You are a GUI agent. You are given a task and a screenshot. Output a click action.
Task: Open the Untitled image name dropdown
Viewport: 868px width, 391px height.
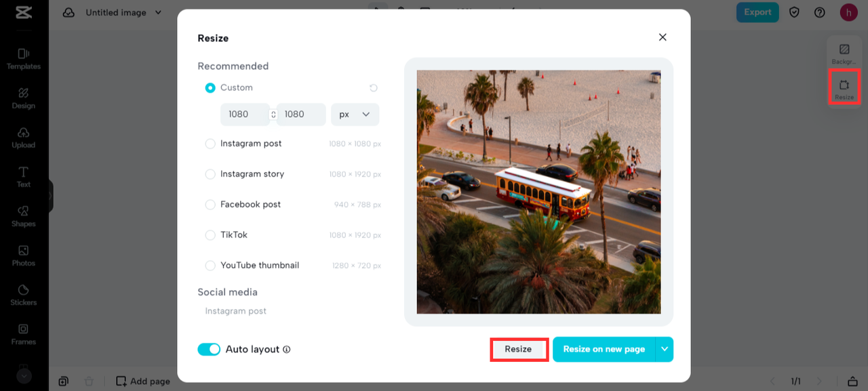123,12
